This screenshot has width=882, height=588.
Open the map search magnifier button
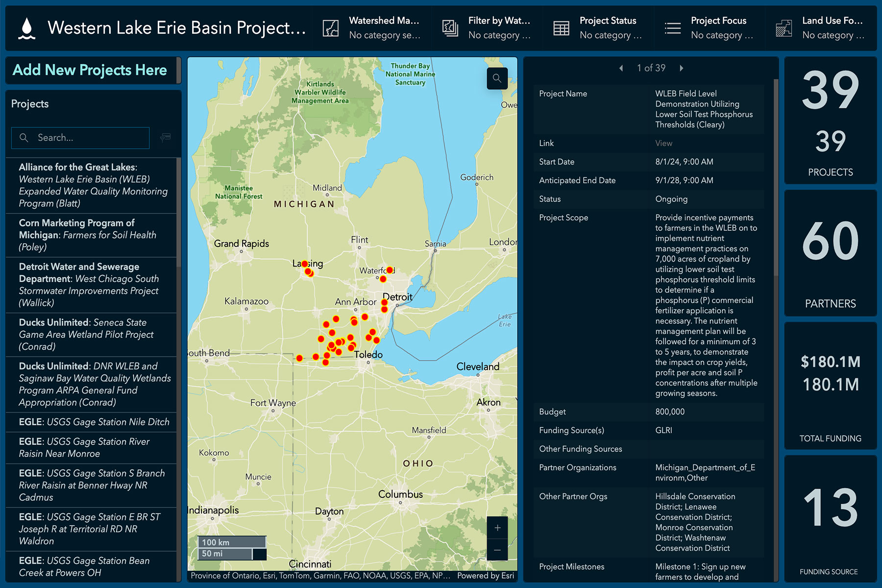point(497,78)
